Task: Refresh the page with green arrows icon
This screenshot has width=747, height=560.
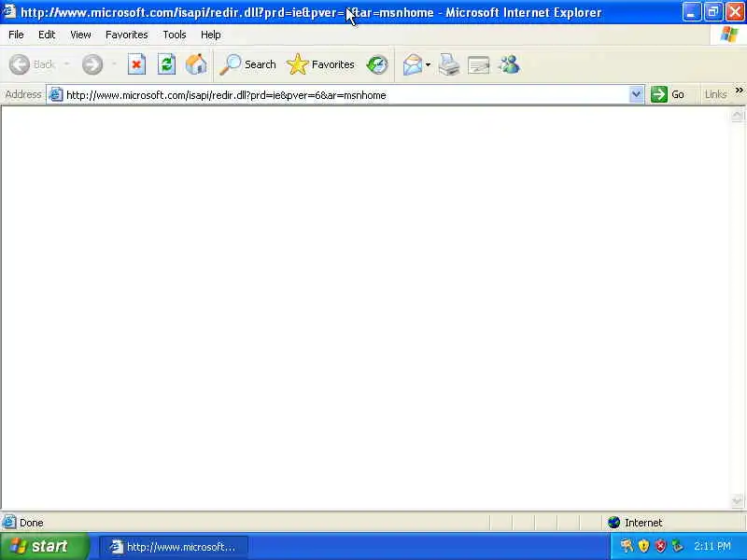Action: point(166,64)
